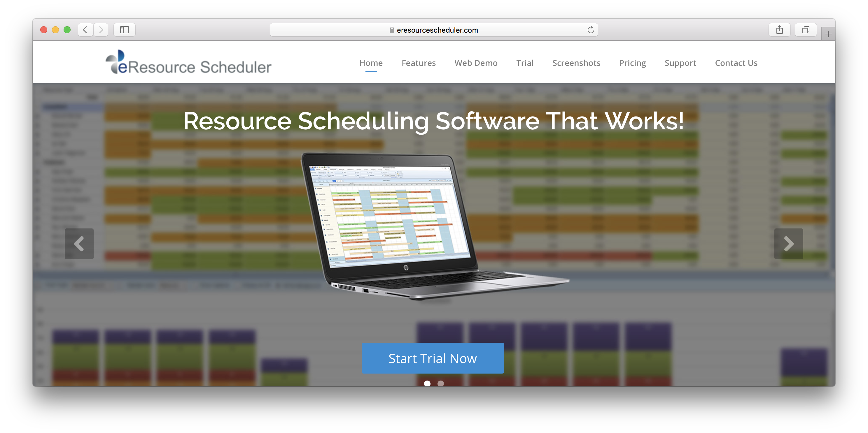Select first carousel dot indicator
The width and height of the screenshot is (868, 433).
point(427,383)
